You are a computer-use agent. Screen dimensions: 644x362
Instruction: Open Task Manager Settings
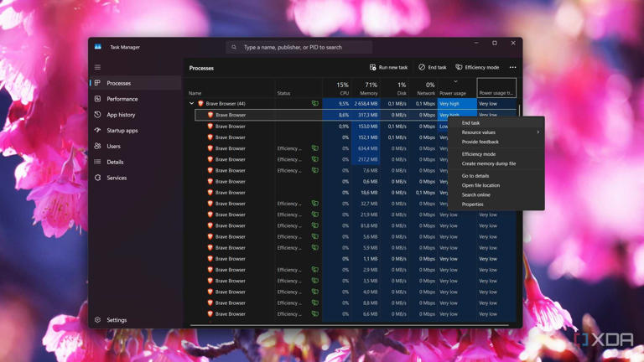pyautogui.click(x=117, y=319)
